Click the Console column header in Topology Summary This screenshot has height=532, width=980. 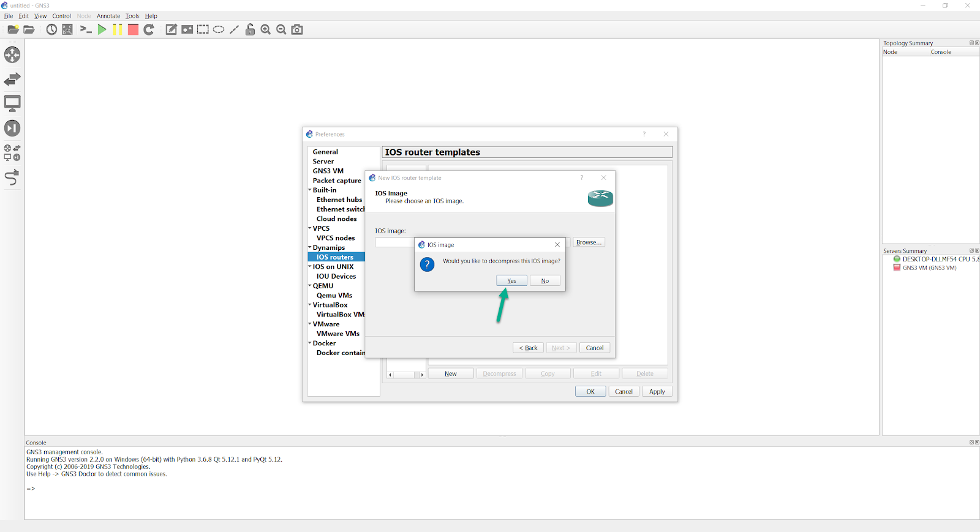(x=954, y=52)
